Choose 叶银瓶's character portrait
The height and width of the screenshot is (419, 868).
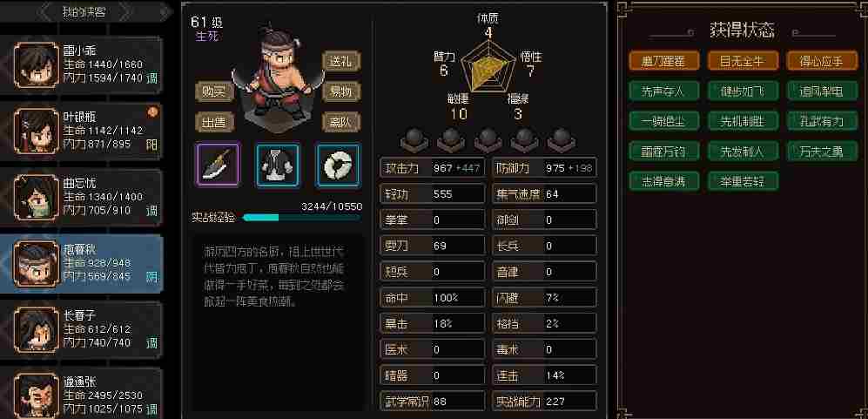36,131
